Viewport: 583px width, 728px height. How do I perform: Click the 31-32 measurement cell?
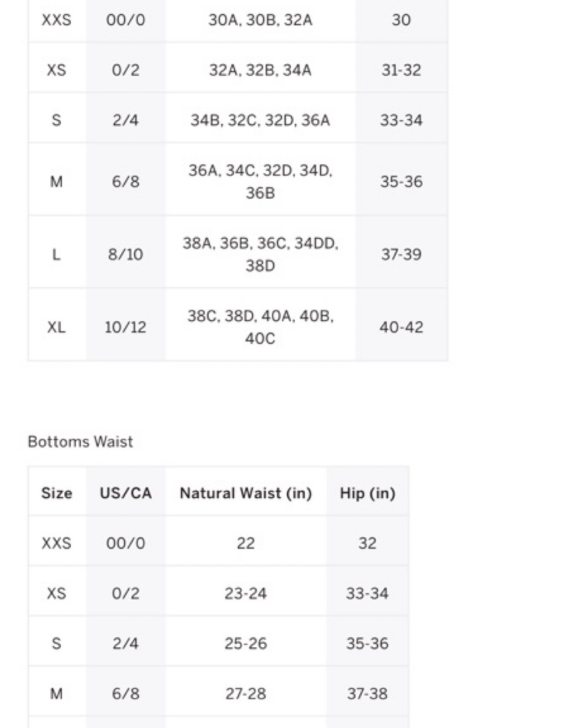click(401, 70)
